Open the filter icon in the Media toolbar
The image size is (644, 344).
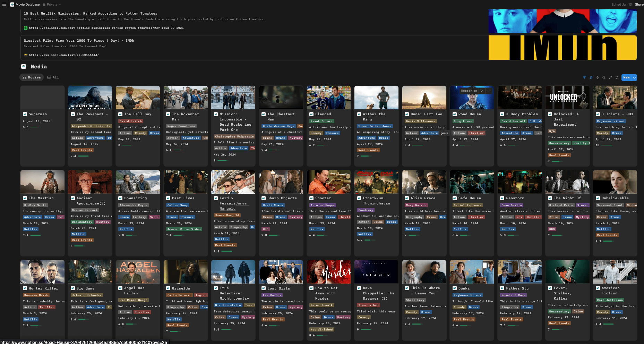coord(584,77)
